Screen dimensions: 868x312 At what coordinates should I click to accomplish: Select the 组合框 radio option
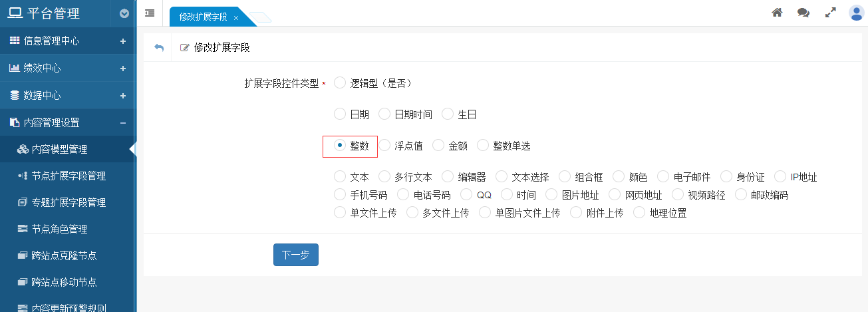coord(565,177)
